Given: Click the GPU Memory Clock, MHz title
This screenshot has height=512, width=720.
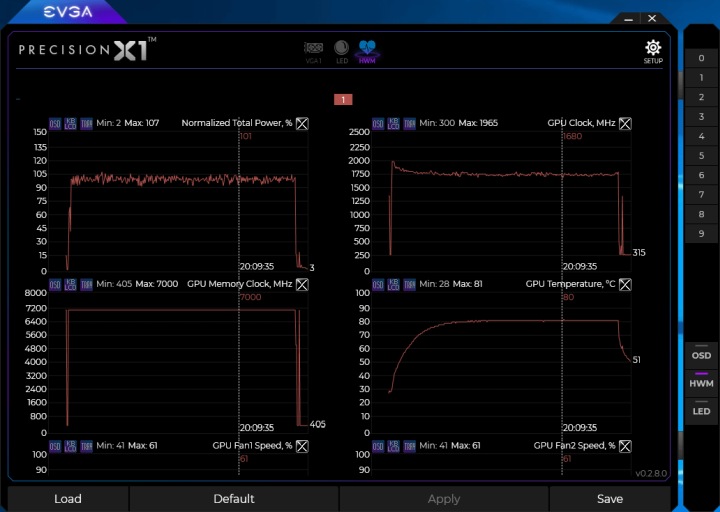Looking at the screenshot, I should coord(239,284).
